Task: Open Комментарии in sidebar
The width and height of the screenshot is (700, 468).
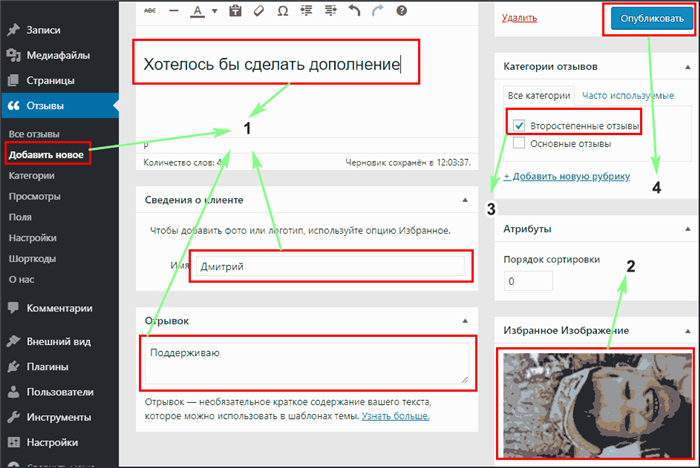Action: click(60, 308)
